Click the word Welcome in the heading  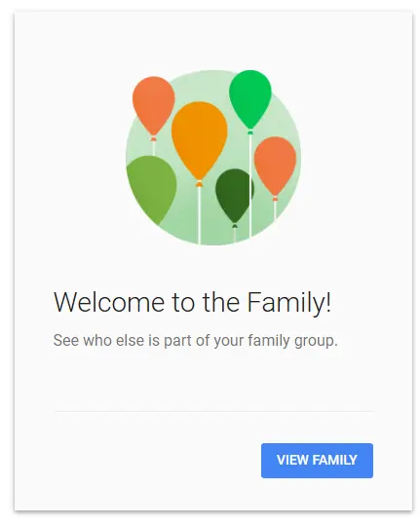pos(109,302)
